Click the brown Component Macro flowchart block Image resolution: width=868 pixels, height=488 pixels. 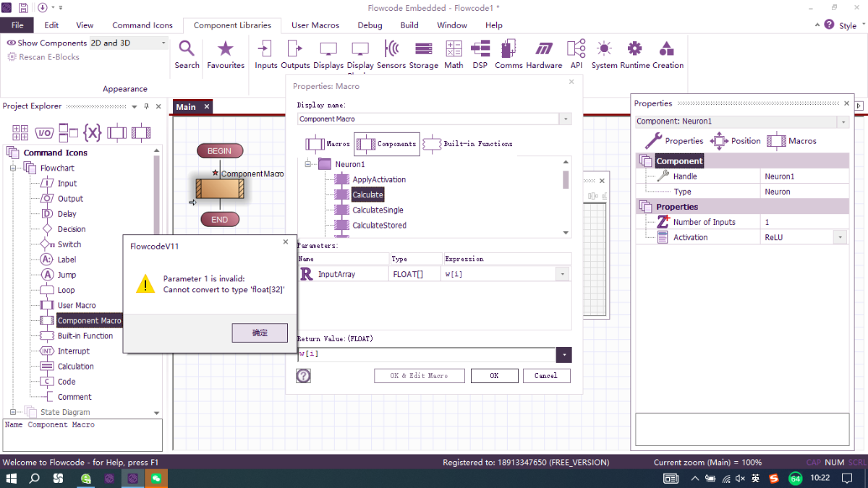[x=220, y=189]
